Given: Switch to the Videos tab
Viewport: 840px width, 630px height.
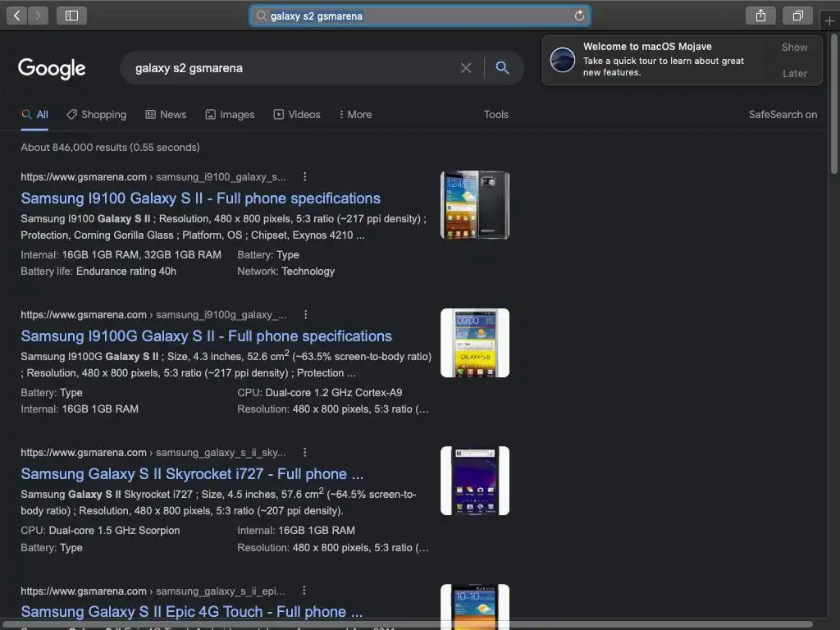Looking at the screenshot, I should click(297, 115).
